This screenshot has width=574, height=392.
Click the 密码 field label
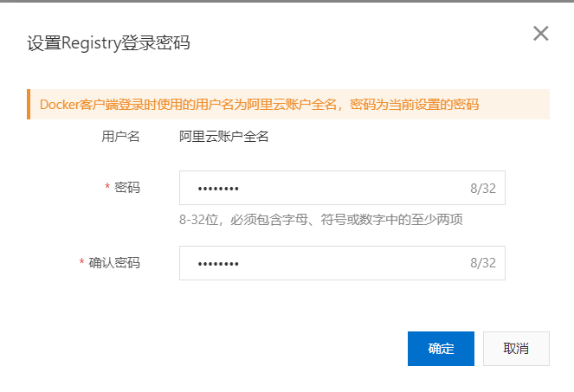[x=127, y=188]
